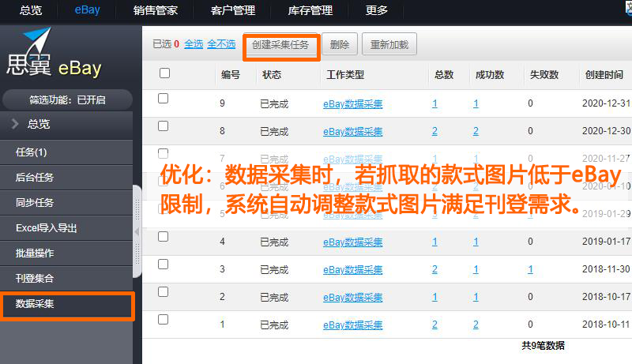Click the date 2018-11-30 in row 3
632x364 pixels.
606,269
